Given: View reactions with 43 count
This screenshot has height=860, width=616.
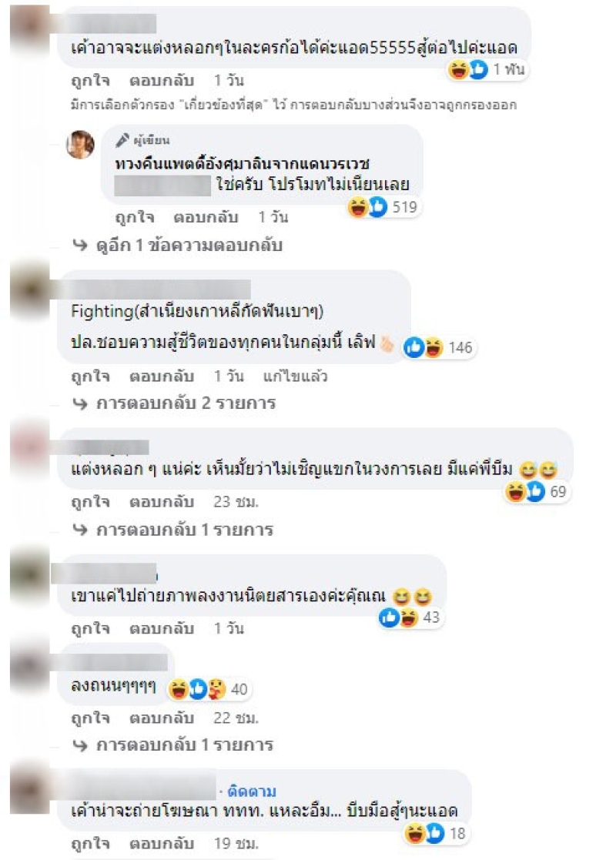Looking at the screenshot, I should pyautogui.click(x=410, y=617).
